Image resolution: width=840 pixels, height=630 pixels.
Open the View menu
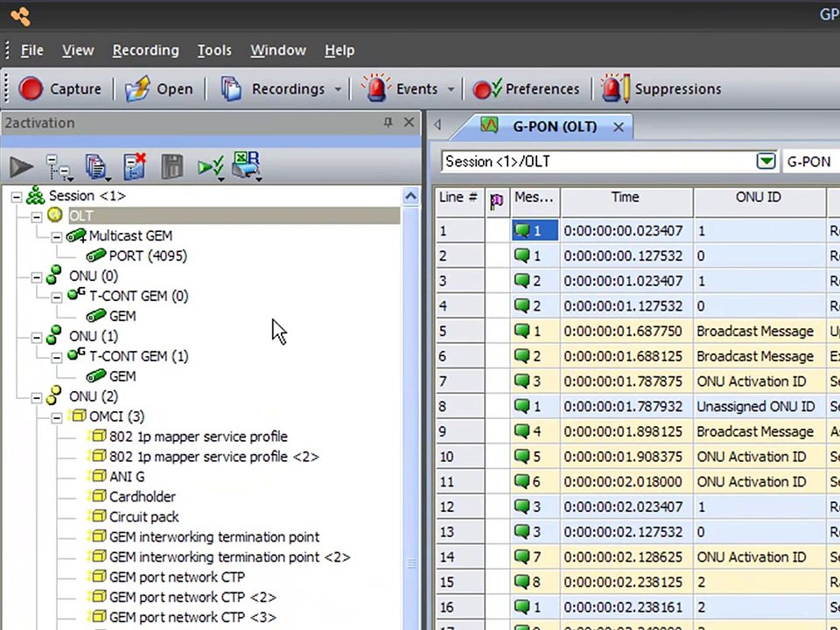point(78,51)
